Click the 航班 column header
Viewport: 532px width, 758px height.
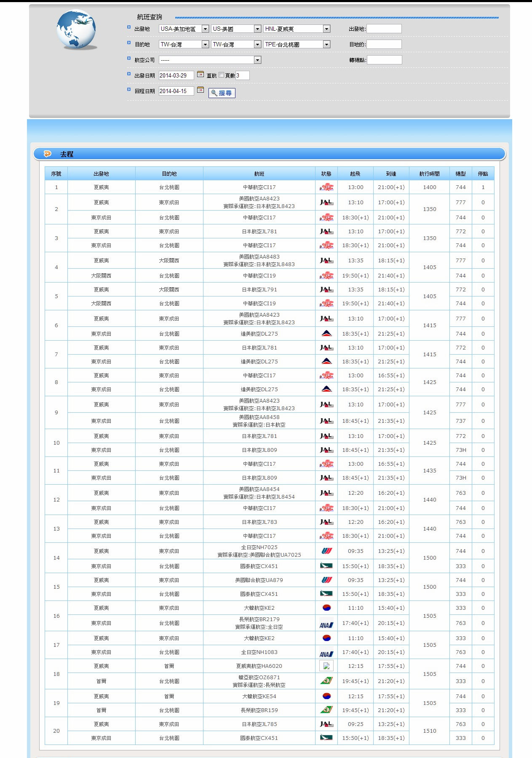coord(259,173)
